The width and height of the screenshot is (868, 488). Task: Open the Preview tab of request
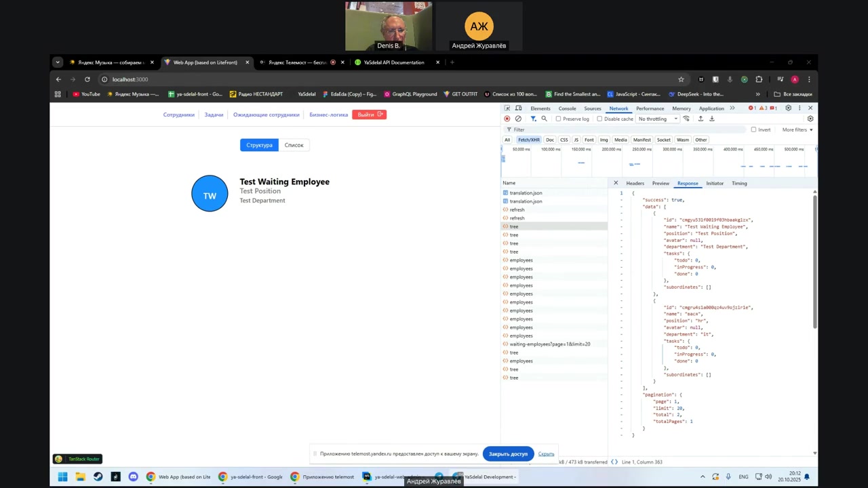[660, 183]
